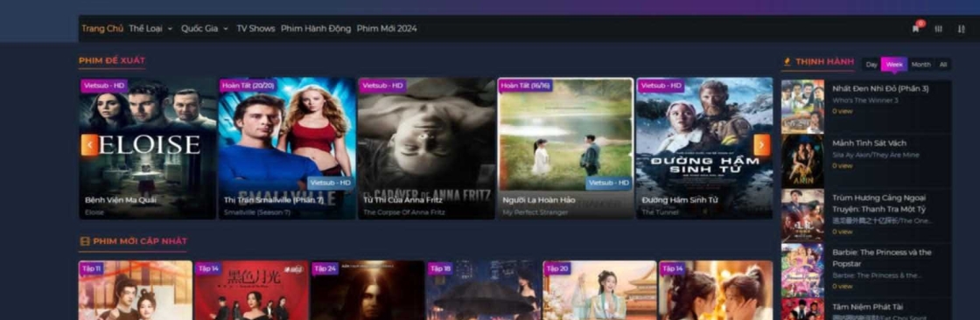The width and height of the screenshot is (980, 320).
Task: Open the TV Shows menu item
Action: [255, 29]
